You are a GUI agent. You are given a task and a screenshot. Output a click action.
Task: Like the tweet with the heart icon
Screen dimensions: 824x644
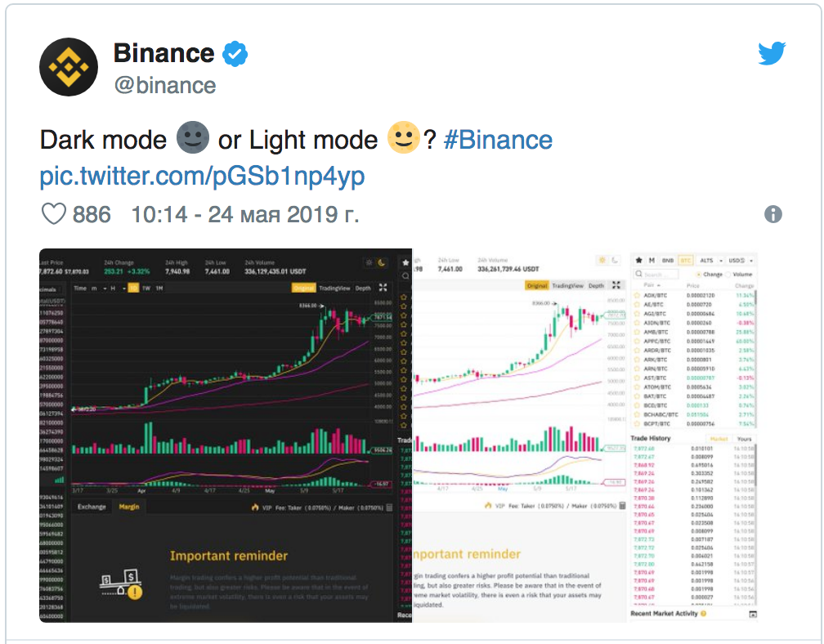pyautogui.click(x=54, y=214)
